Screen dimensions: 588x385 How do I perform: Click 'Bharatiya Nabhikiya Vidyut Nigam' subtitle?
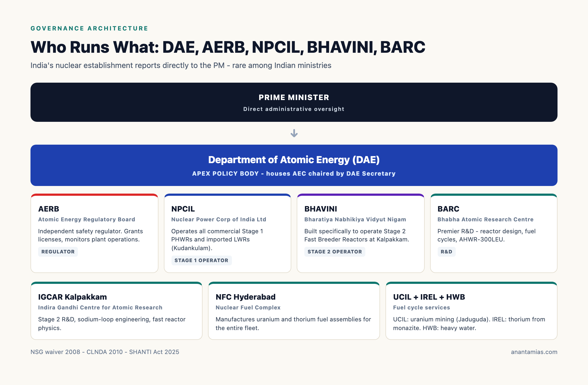click(x=355, y=219)
